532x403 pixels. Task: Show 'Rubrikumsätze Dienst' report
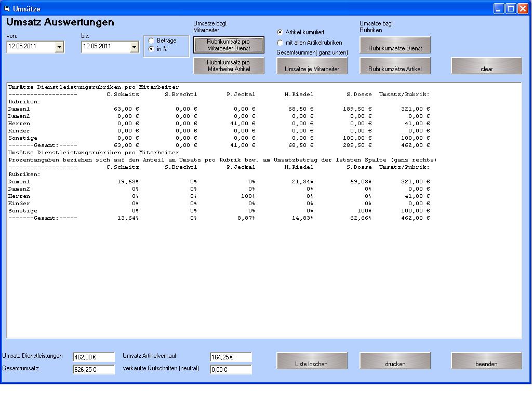tap(395, 45)
